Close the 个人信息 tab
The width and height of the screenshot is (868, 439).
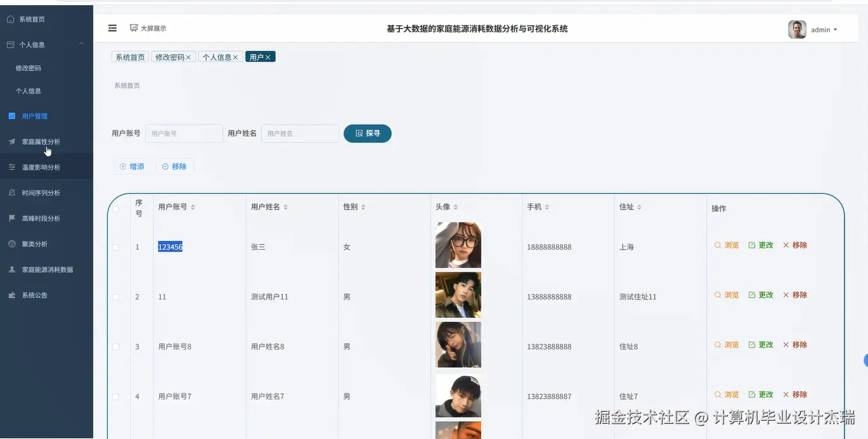(x=235, y=57)
